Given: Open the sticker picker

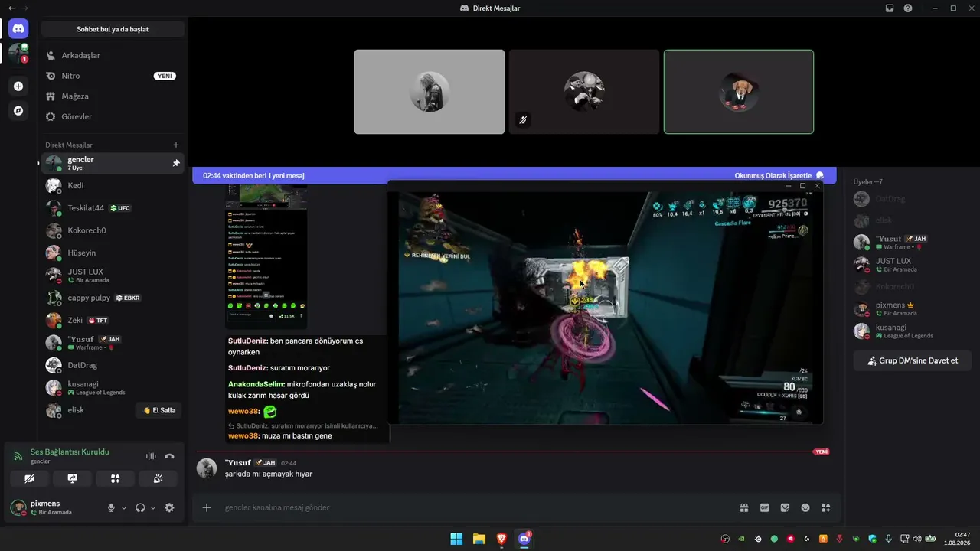Looking at the screenshot, I should coord(785,507).
